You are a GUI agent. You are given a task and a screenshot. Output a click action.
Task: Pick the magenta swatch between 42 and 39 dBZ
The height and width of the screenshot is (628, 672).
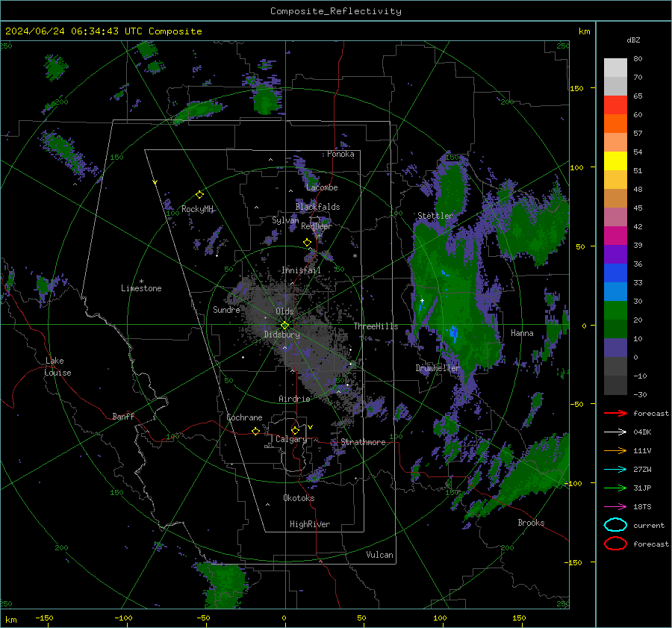tap(615, 236)
